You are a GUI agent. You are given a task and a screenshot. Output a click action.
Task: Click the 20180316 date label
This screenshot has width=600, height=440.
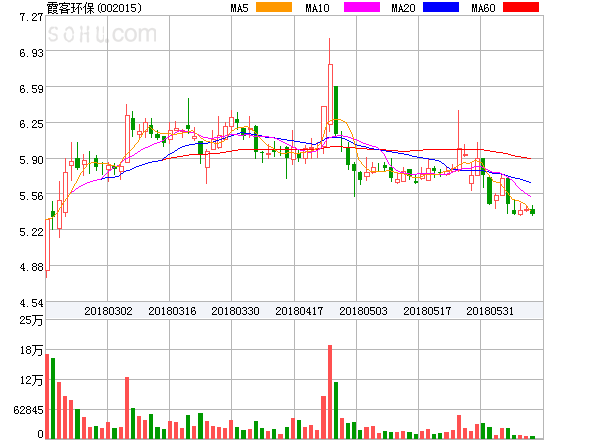point(172,311)
